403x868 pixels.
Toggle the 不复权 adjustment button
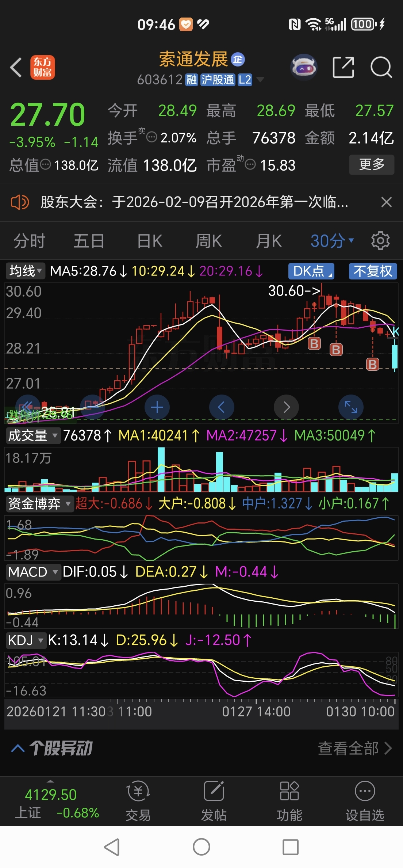coord(373,271)
